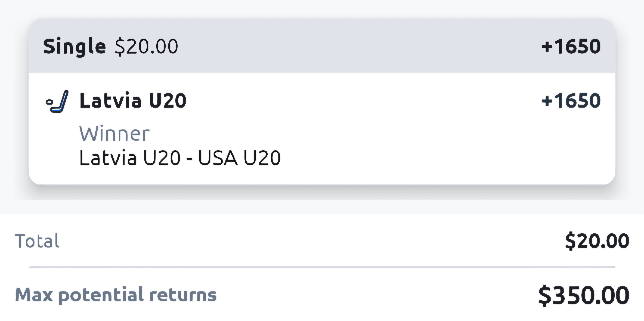This screenshot has width=644, height=321.
Task: Click the $350.00 potential returns value
Action: tap(584, 295)
